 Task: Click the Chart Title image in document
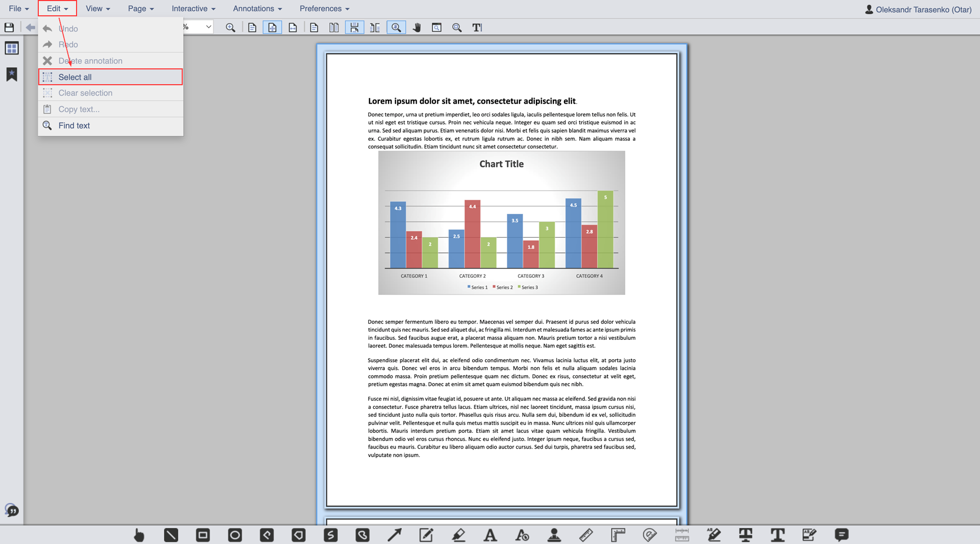tap(501, 222)
